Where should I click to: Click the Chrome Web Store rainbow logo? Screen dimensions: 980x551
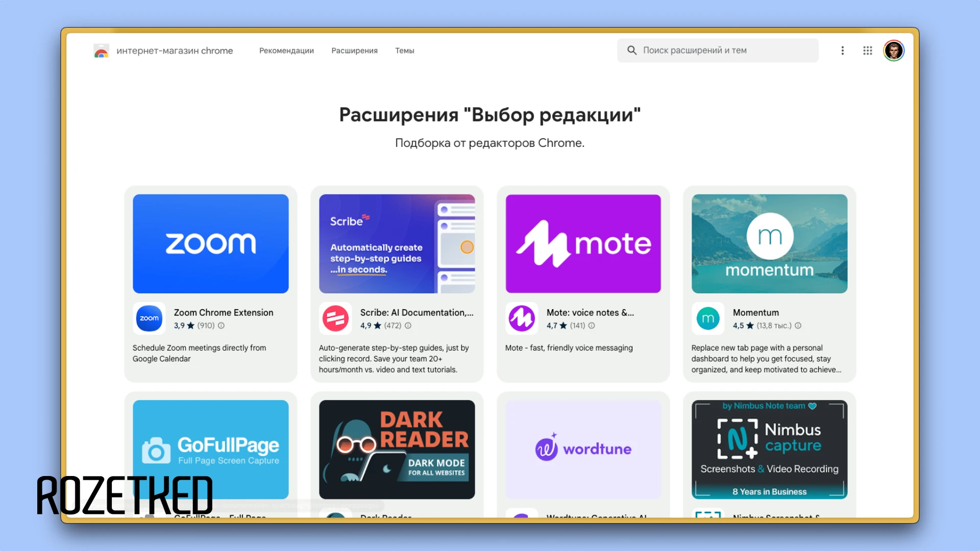101,51
